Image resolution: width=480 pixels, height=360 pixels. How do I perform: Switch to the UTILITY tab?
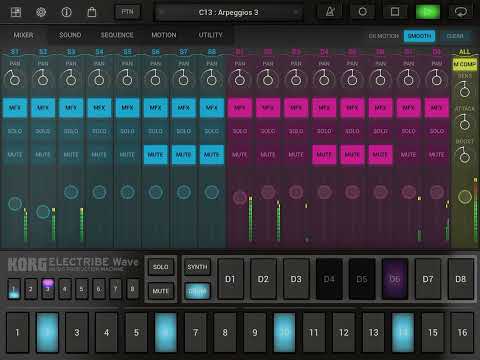point(210,35)
